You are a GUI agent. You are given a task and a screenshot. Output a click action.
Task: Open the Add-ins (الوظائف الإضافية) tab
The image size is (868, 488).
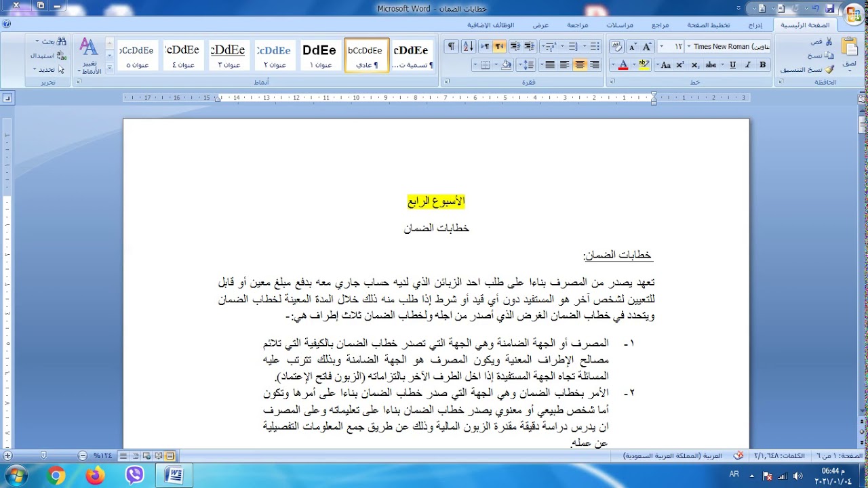[x=490, y=25]
